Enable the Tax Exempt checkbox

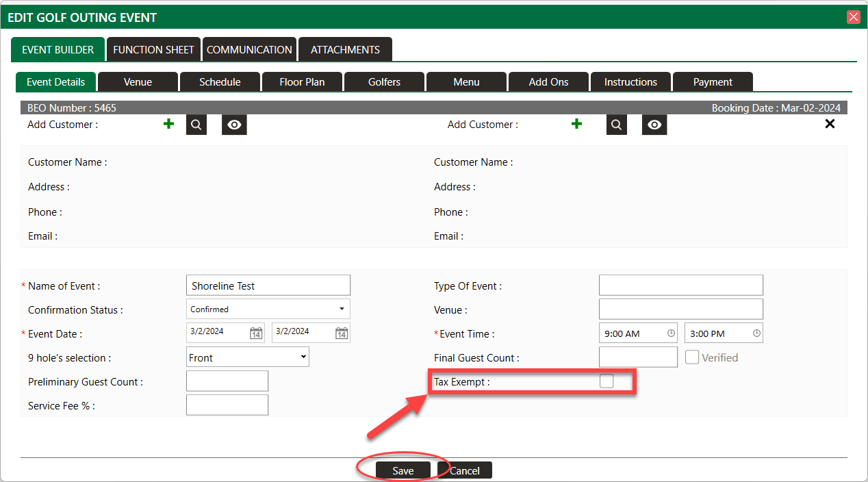click(607, 381)
